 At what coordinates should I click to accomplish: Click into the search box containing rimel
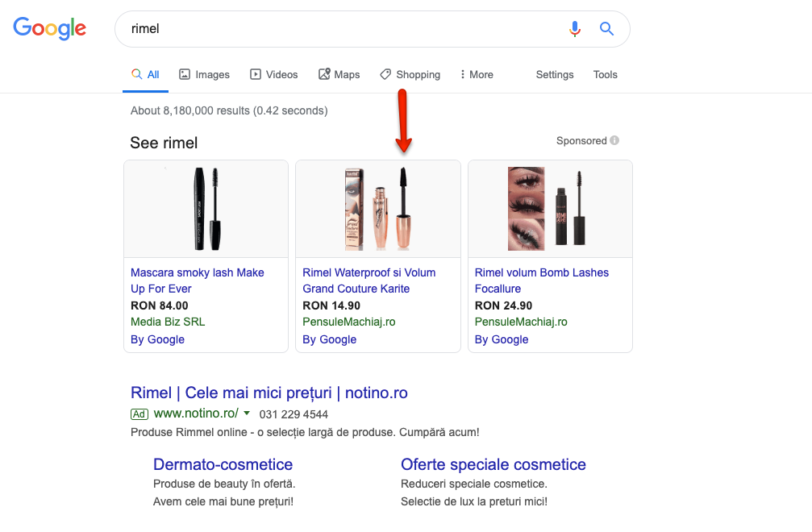339,29
